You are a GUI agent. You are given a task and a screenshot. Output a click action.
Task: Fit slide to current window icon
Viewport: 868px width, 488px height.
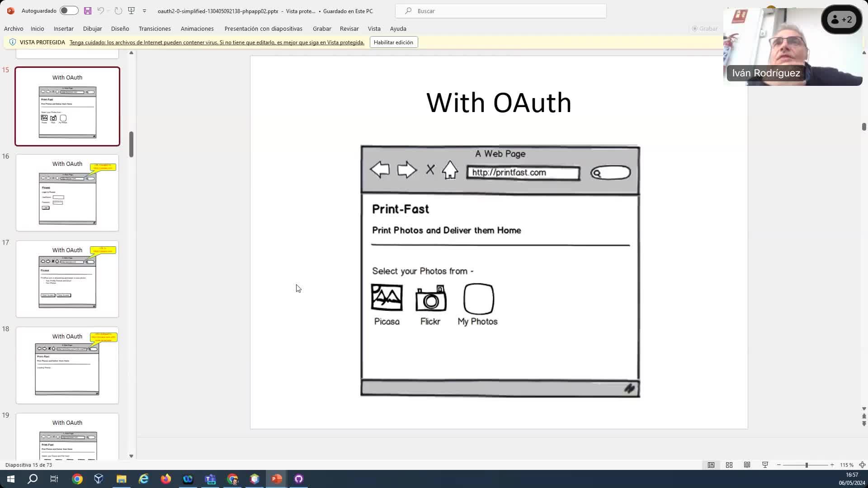coord(862,465)
